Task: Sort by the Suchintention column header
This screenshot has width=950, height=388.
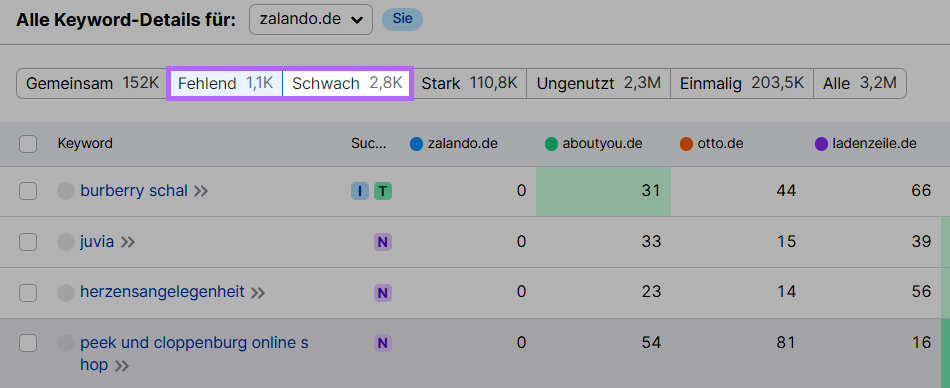Action: point(368,144)
